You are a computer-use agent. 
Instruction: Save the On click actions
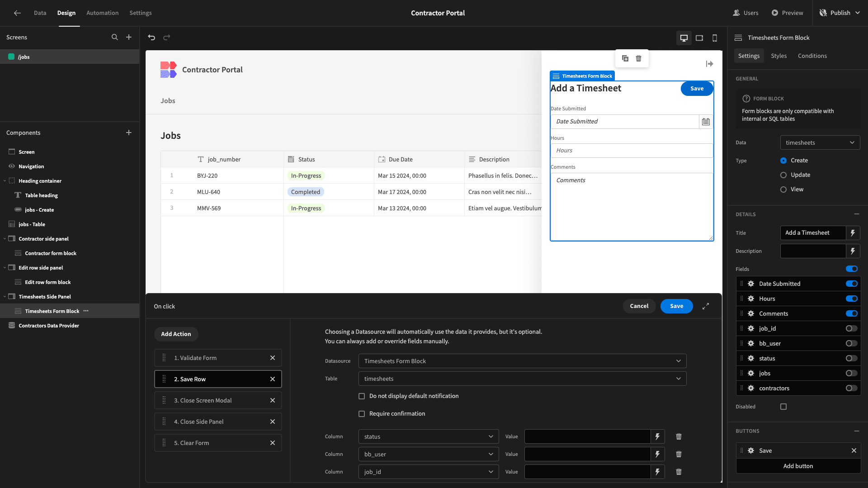pos(676,306)
